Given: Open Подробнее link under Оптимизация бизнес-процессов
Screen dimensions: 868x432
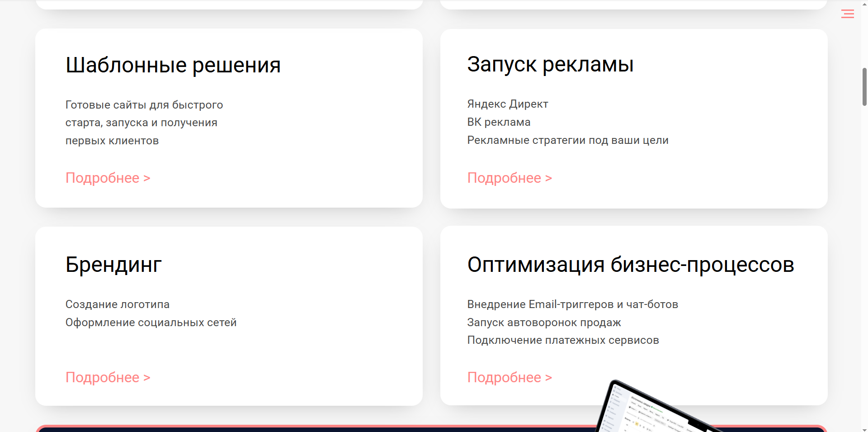Looking at the screenshot, I should (x=509, y=378).
